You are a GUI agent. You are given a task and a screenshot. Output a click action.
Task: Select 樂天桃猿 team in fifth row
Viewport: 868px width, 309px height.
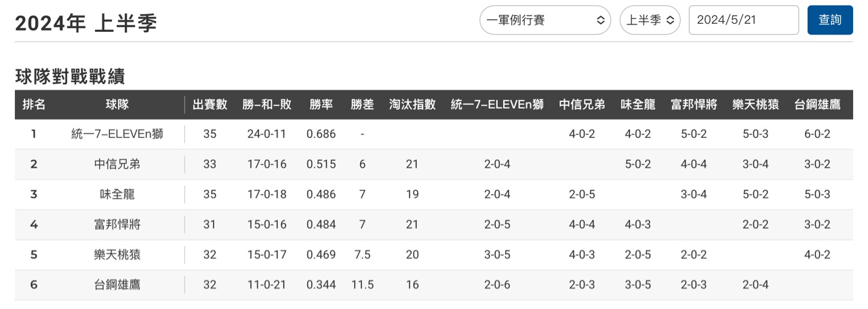tap(117, 255)
